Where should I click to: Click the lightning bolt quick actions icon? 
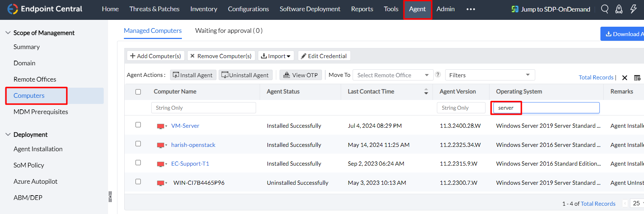tap(633, 9)
